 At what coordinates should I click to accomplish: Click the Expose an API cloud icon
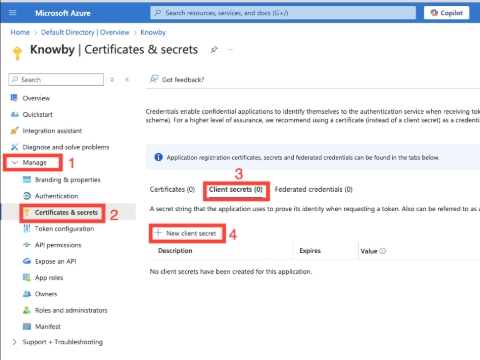(x=27, y=261)
